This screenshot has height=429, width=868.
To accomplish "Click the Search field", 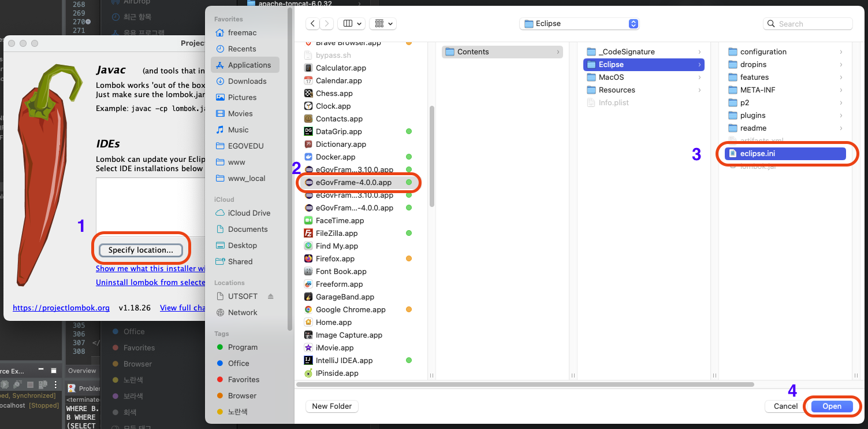I will coord(808,24).
